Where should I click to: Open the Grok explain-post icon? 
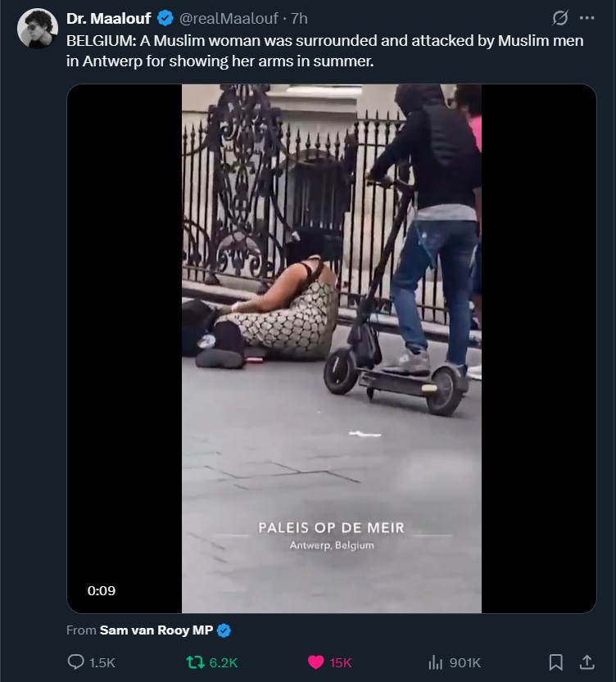[x=560, y=18]
